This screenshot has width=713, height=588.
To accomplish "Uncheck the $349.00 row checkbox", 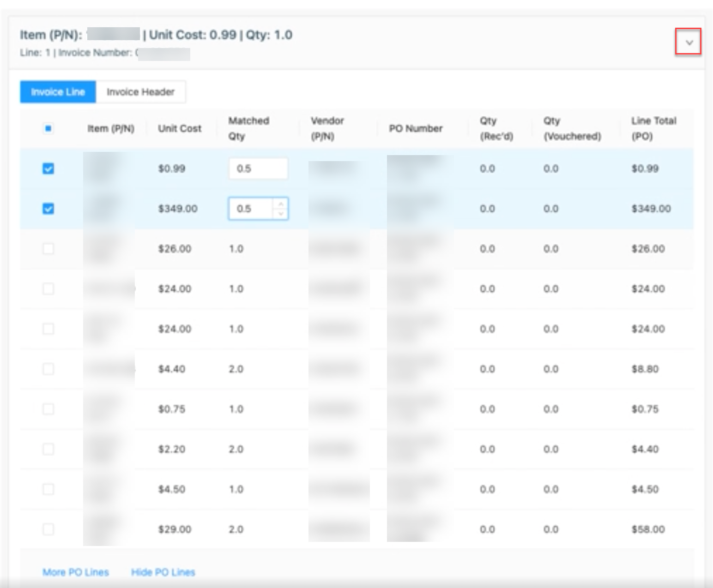I will 48,209.
